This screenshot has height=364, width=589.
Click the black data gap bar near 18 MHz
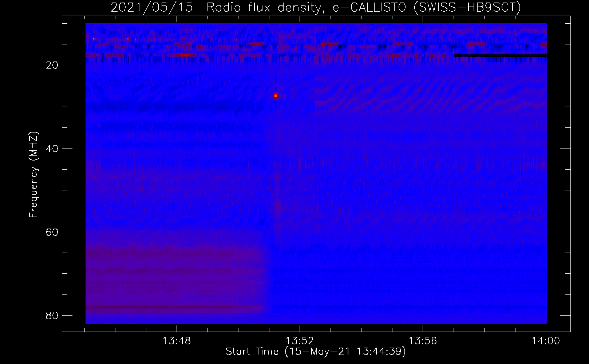coord(500,56)
